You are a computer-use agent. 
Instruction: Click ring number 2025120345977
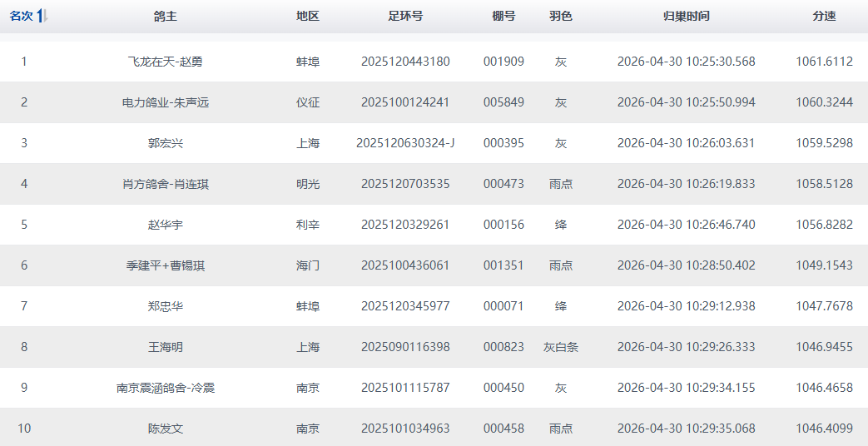click(x=404, y=306)
